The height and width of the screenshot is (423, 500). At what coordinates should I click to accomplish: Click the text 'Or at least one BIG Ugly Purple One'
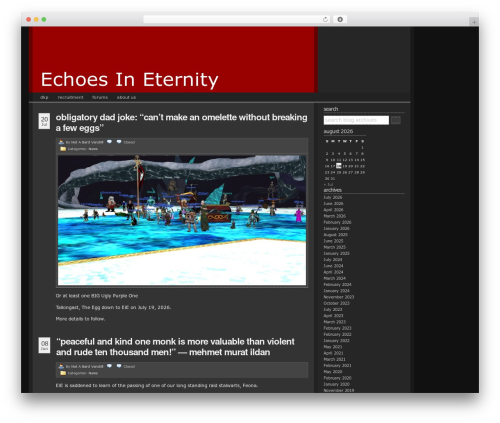click(97, 296)
